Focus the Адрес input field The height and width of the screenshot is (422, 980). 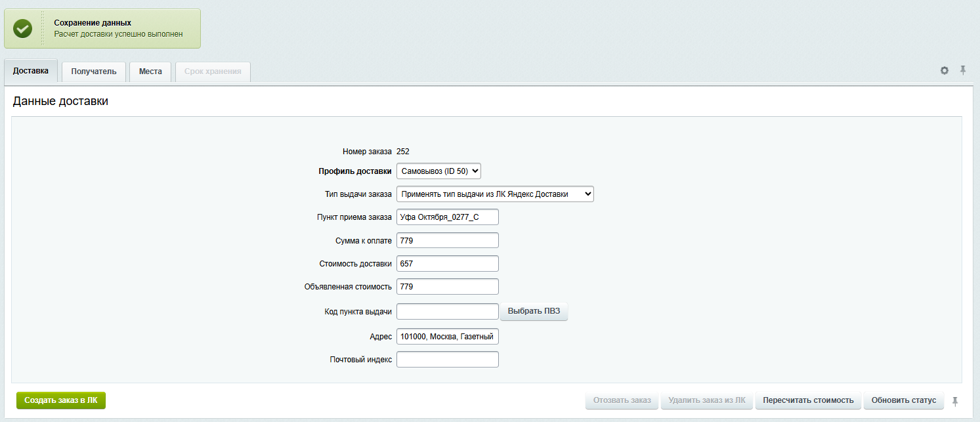[x=448, y=337]
